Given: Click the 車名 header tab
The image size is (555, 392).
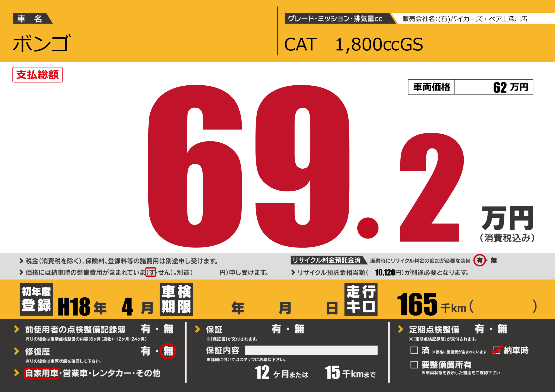Looking at the screenshot, I should pos(30,19).
